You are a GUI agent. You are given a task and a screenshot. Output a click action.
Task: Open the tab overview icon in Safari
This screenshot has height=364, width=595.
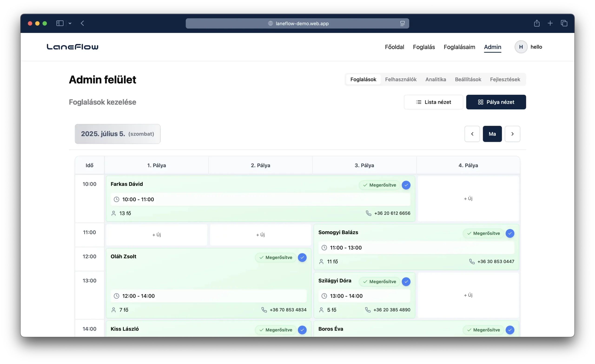(x=564, y=23)
